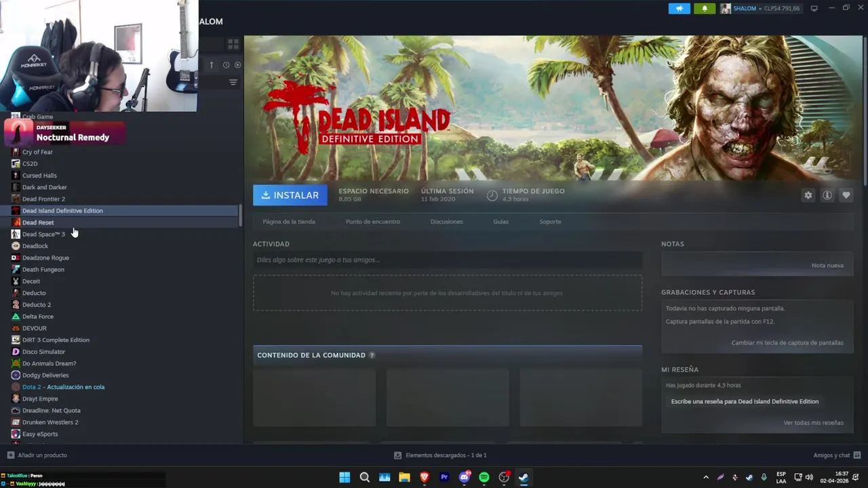Click Cambiar mi tecla de captura link

coord(787,342)
